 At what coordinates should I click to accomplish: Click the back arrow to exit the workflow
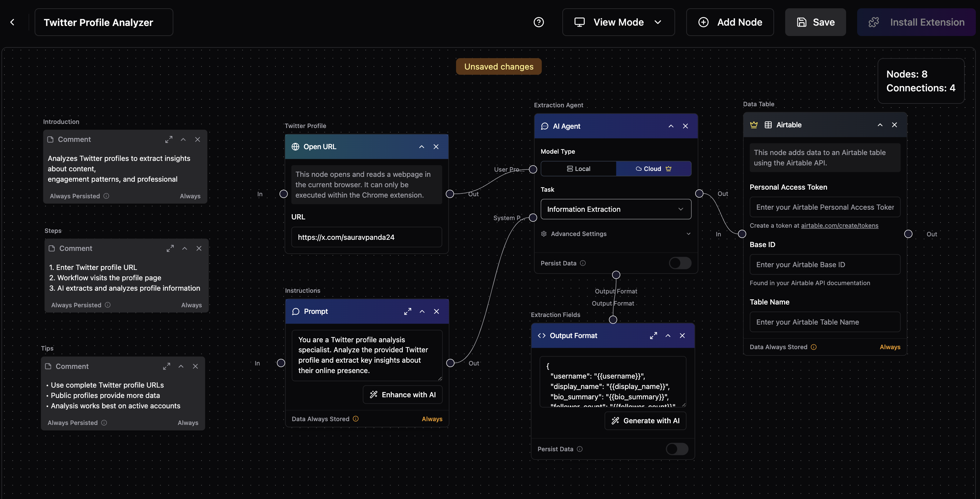point(12,22)
